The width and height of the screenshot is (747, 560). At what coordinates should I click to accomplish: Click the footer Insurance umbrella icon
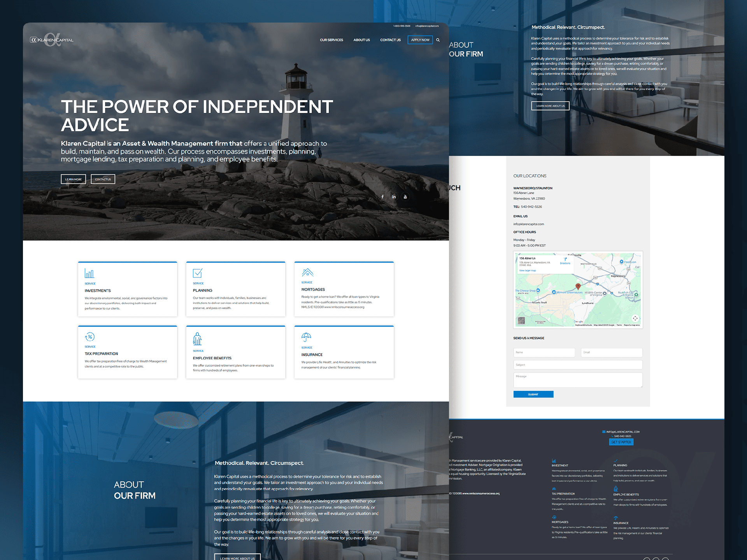tap(615, 518)
